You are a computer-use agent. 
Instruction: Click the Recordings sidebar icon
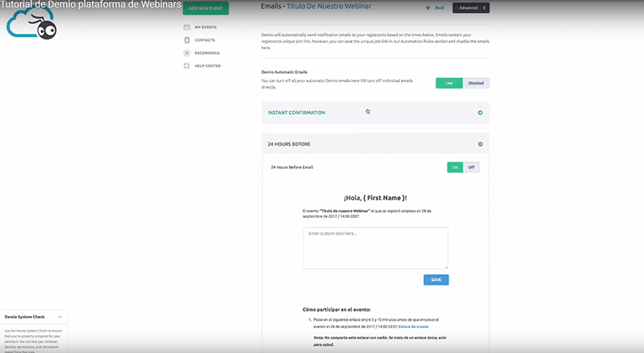point(187,53)
